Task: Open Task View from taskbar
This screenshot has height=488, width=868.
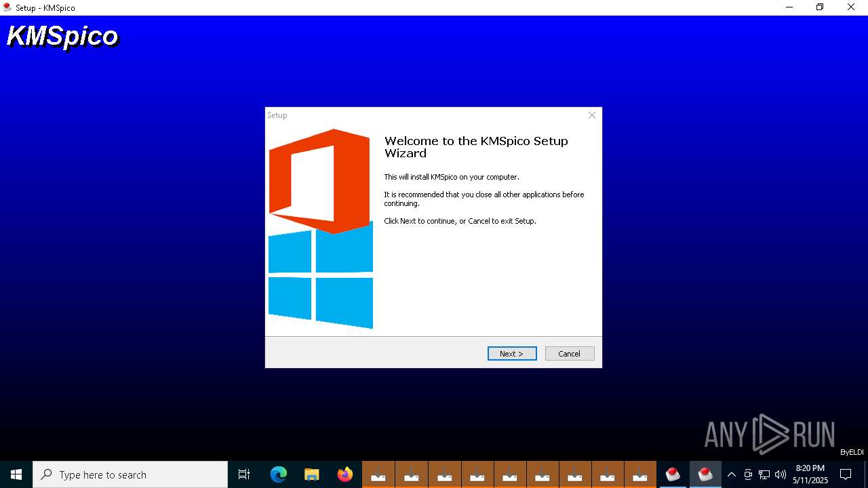Action: [244, 474]
